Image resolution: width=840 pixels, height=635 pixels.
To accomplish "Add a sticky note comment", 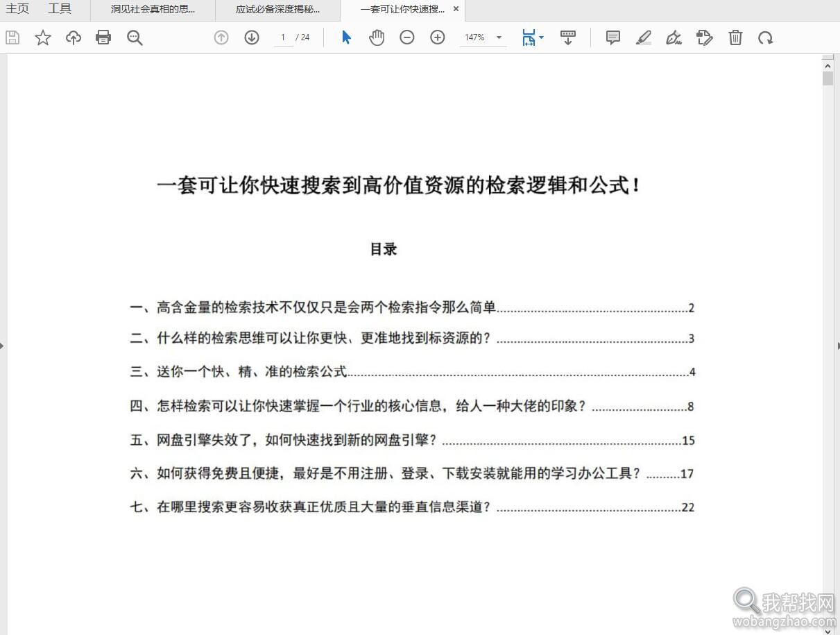I will tap(613, 37).
